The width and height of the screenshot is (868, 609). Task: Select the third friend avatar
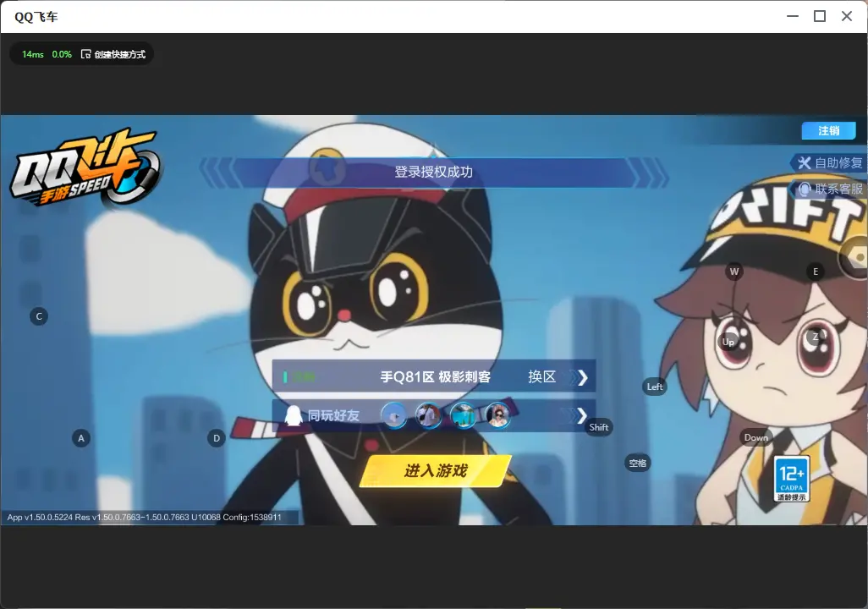tap(464, 416)
